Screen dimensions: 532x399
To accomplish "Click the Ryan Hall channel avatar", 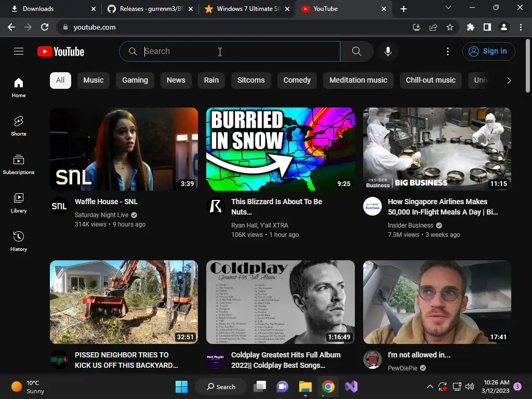I will (216, 206).
